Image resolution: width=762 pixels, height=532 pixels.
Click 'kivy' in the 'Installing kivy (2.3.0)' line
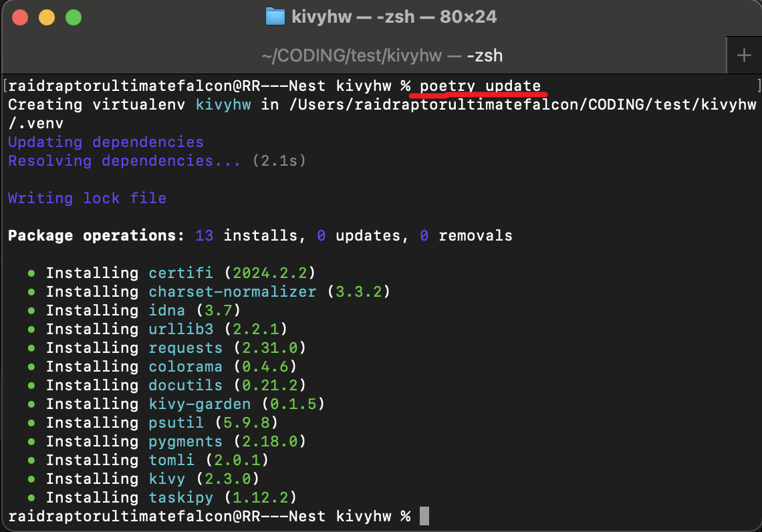(166, 479)
